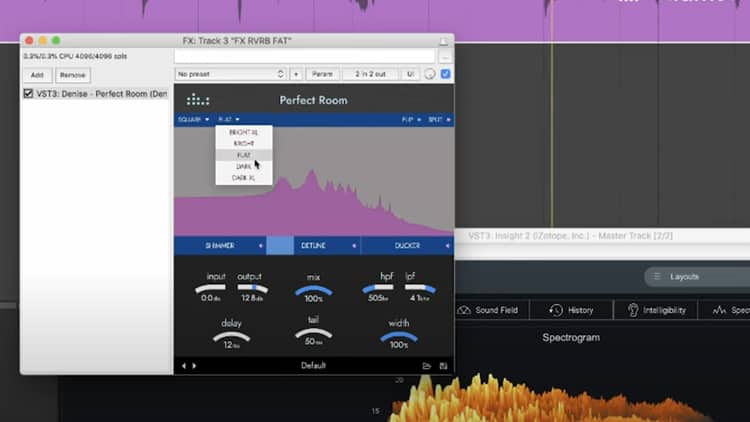This screenshot has width=750, height=422.
Task: Click the Param button
Action: 322,74
